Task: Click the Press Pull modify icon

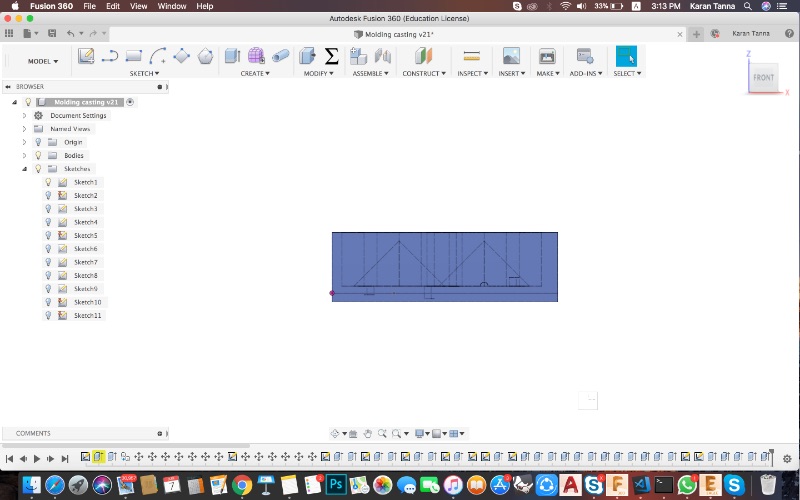Action: point(307,56)
